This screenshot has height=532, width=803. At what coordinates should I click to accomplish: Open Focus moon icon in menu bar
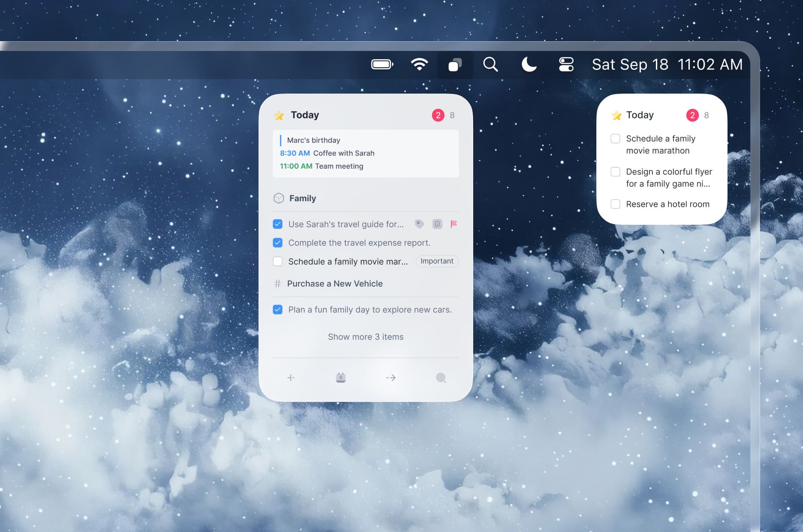[529, 64]
